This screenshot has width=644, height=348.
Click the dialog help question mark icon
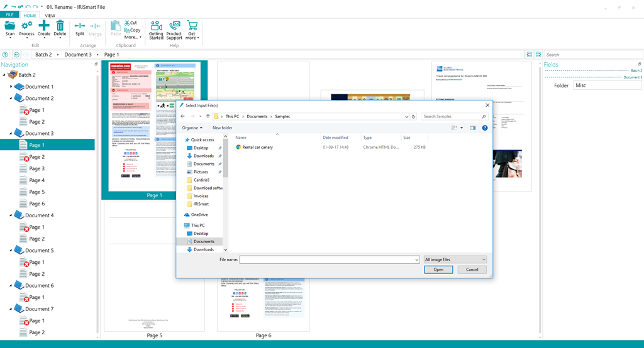point(485,128)
